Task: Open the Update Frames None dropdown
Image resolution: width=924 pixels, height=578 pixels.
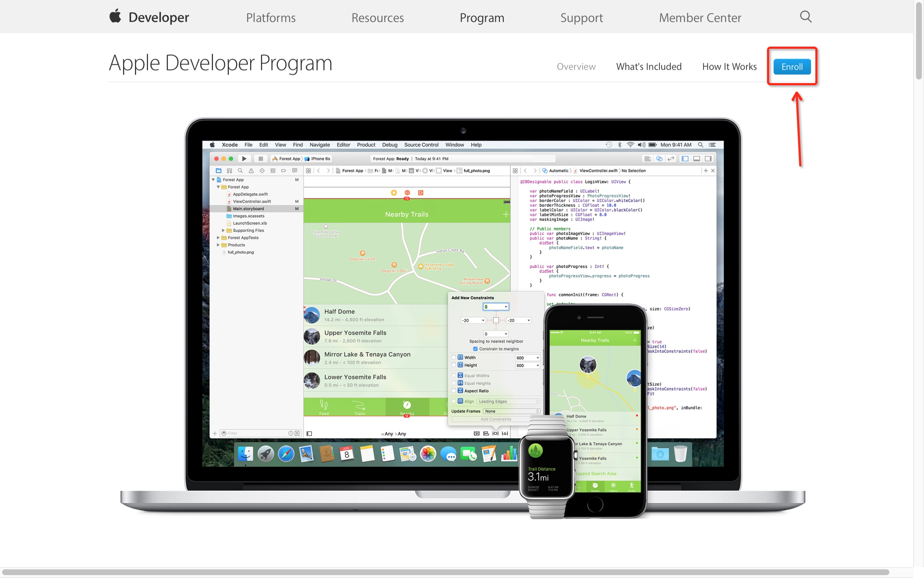Action: pyautogui.click(x=512, y=411)
